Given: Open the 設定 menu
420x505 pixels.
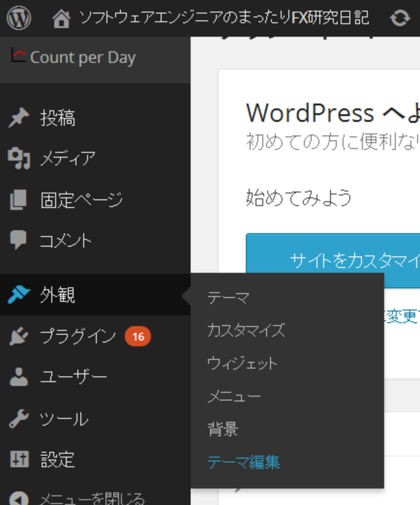Looking at the screenshot, I should [x=58, y=459].
